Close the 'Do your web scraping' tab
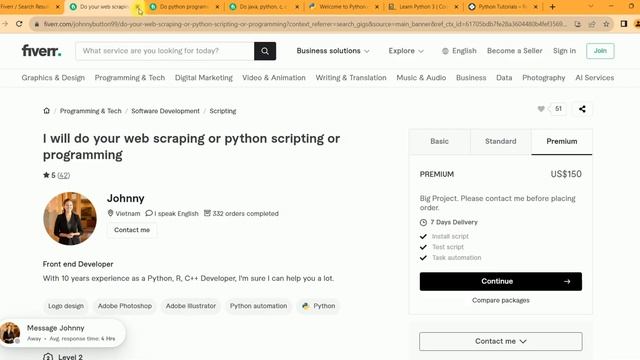The image size is (640, 360). (x=138, y=7)
